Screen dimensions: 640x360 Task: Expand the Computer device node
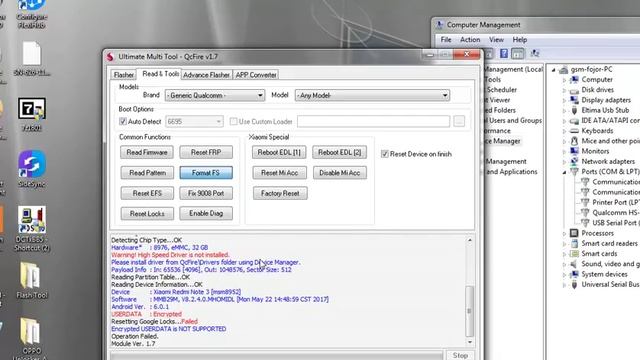point(564,80)
